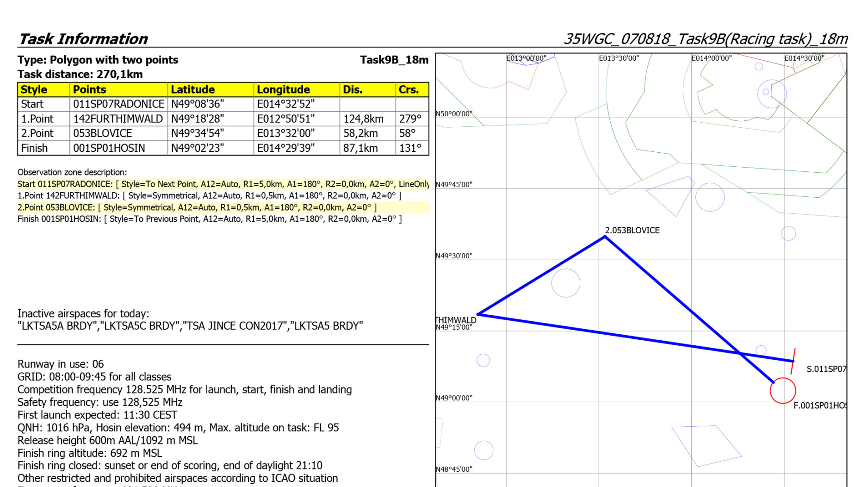The height and width of the screenshot is (487, 868).
Task: Click the Style column header
Action: [34, 89]
